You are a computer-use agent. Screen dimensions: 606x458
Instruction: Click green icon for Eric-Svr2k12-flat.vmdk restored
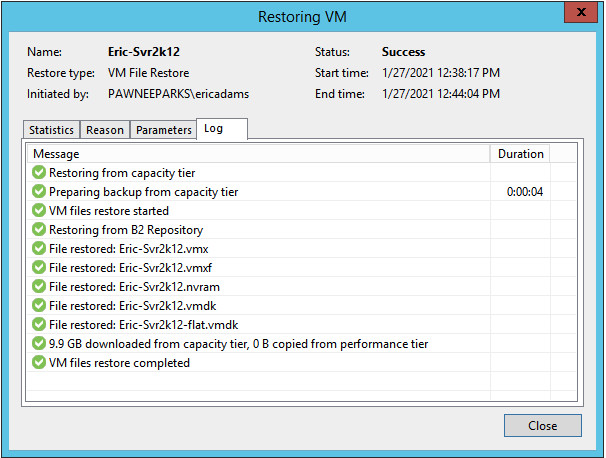[x=39, y=324]
